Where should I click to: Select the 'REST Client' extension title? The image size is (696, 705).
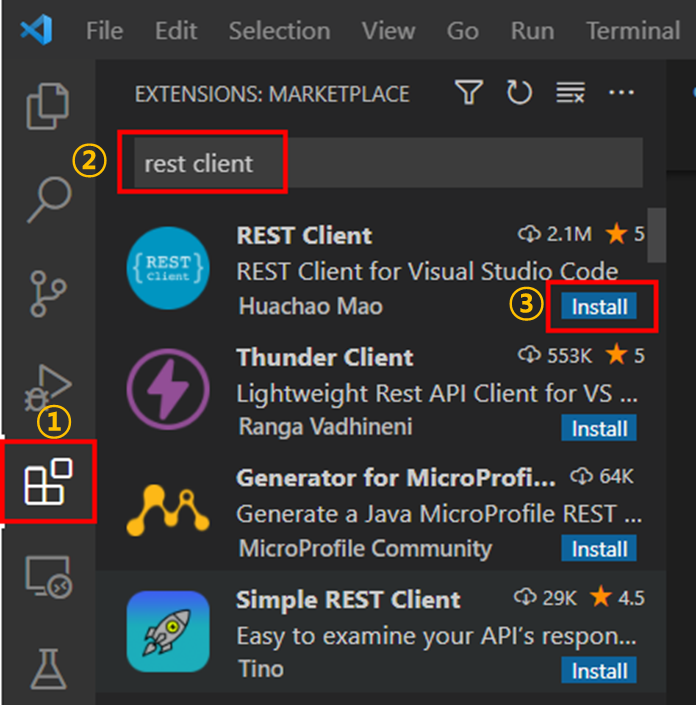(304, 235)
